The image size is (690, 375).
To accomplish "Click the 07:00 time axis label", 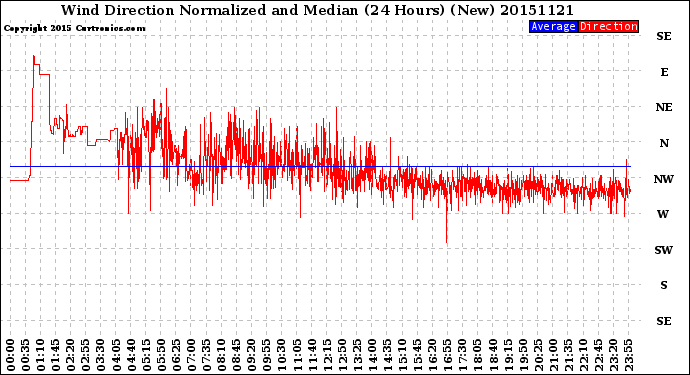I will point(192,355).
